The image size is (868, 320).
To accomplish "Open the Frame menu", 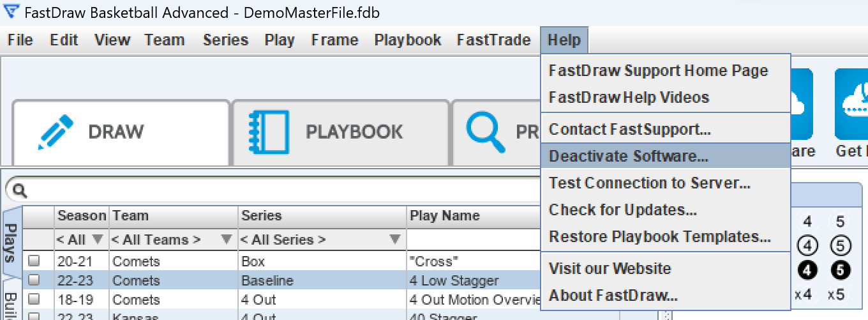I will point(334,40).
